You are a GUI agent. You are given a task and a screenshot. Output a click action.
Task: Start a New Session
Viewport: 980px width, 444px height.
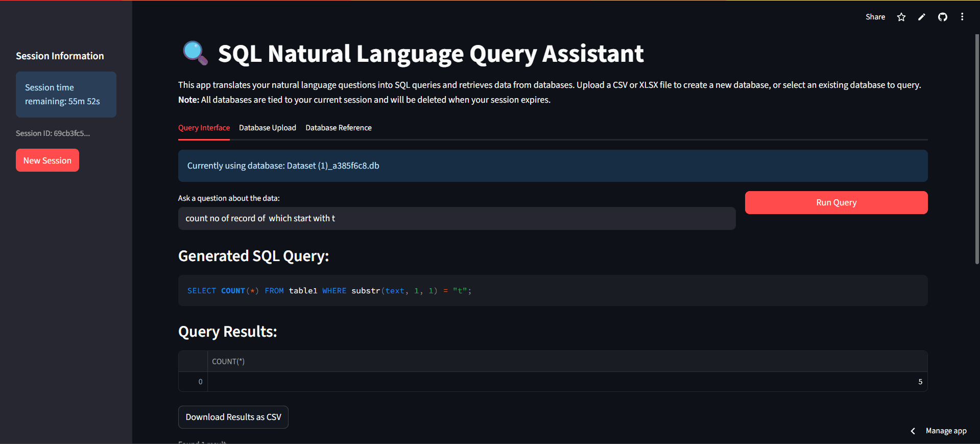tap(47, 160)
